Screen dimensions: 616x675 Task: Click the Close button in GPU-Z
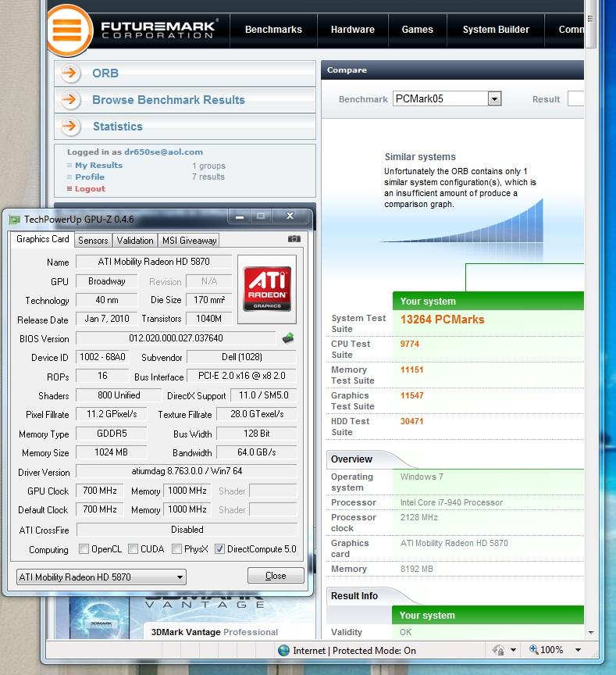coord(276,576)
